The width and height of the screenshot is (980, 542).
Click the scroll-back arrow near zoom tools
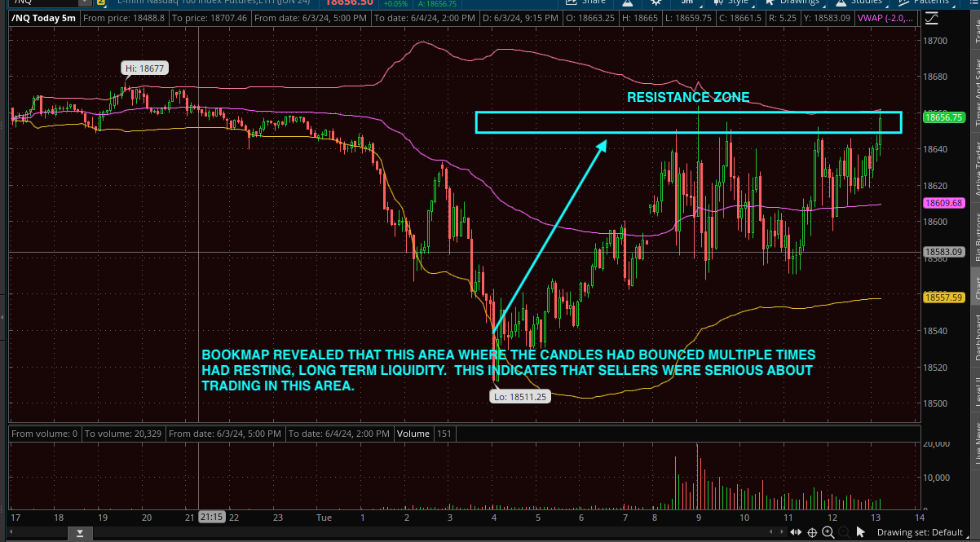point(770,531)
